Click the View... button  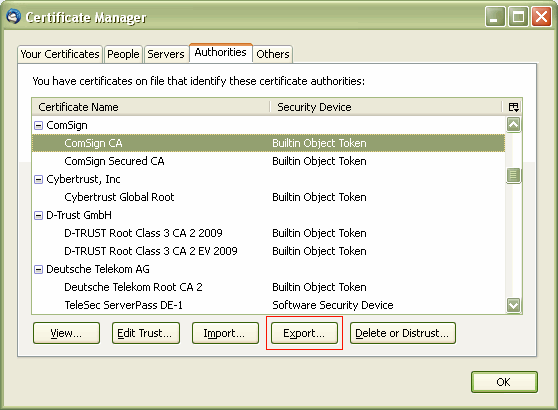[x=66, y=333]
